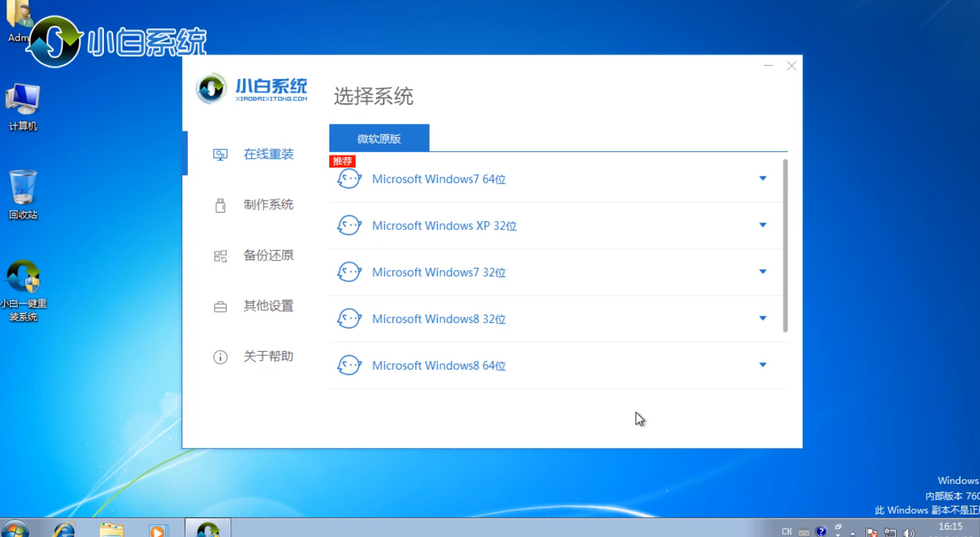This screenshot has height=537, width=980.
Task: Select the Microsoft Windows XP 32位 text
Action: (444, 226)
